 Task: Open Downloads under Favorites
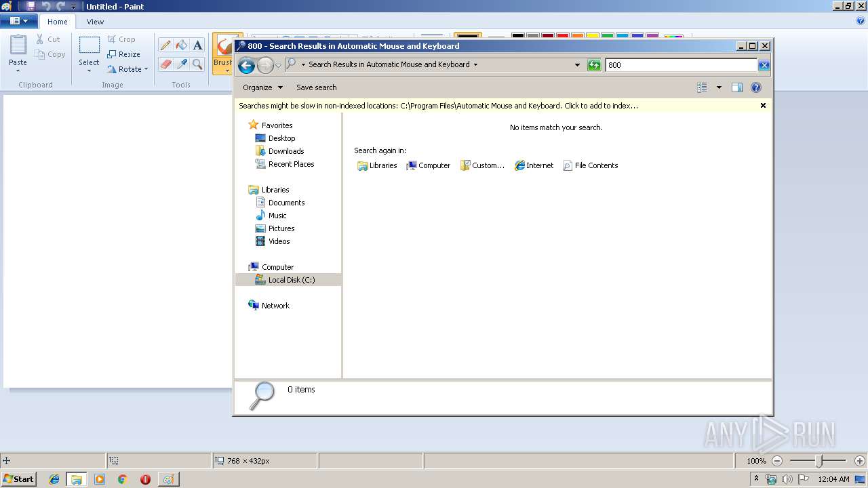pyautogui.click(x=279, y=151)
